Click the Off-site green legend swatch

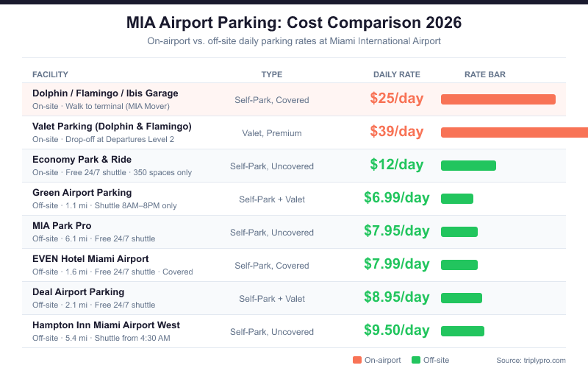tap(416, 360)
